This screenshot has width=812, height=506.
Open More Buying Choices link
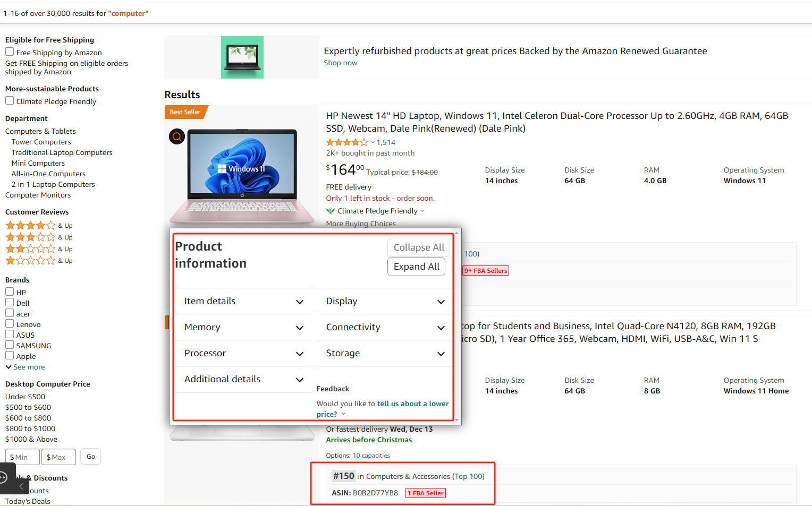point(361,224)
